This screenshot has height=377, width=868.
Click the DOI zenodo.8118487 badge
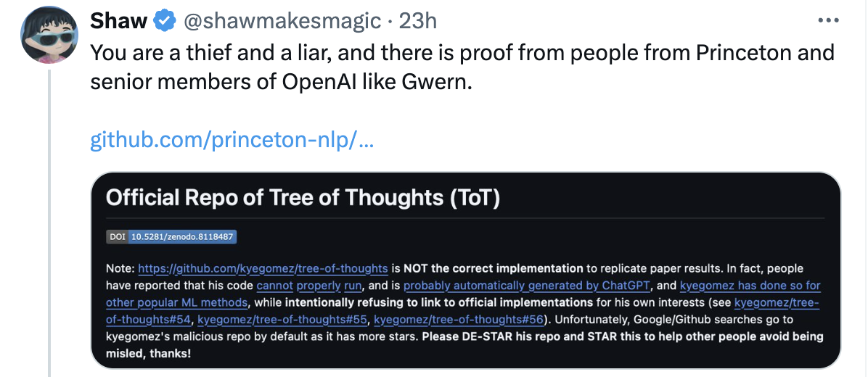click(x=172, y=237)
